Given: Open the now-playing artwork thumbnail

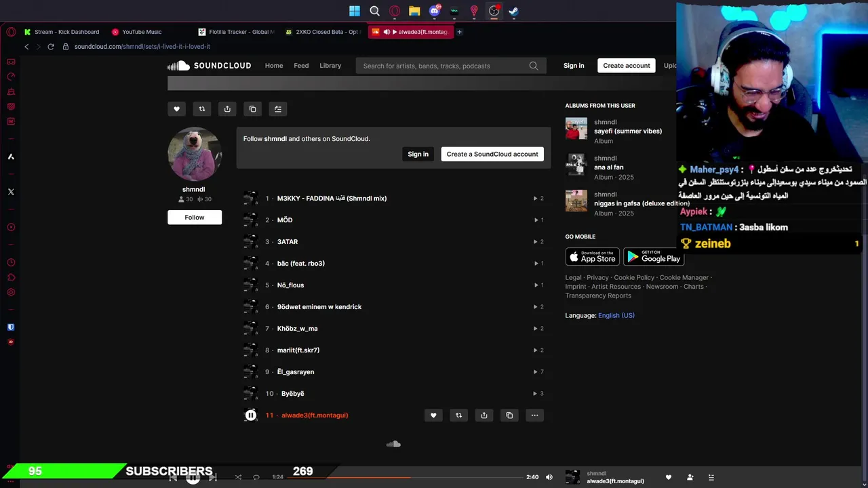Looking at the screenshot, I should [573, 477].
